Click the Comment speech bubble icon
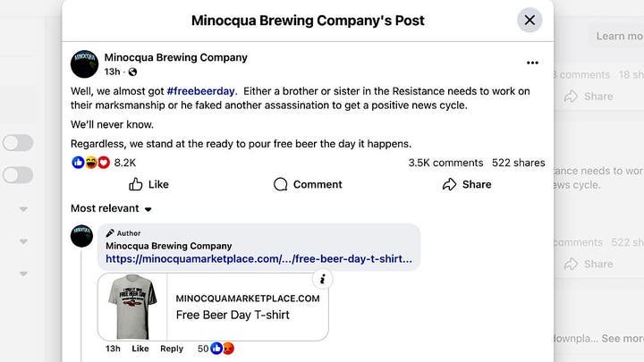 (x=281, y=184)
